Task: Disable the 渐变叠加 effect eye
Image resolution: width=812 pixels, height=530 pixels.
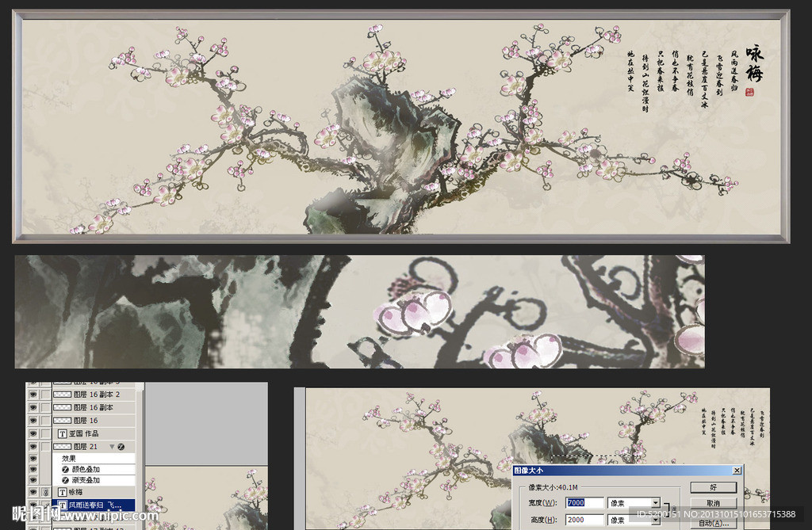Action: coord(33,480)
